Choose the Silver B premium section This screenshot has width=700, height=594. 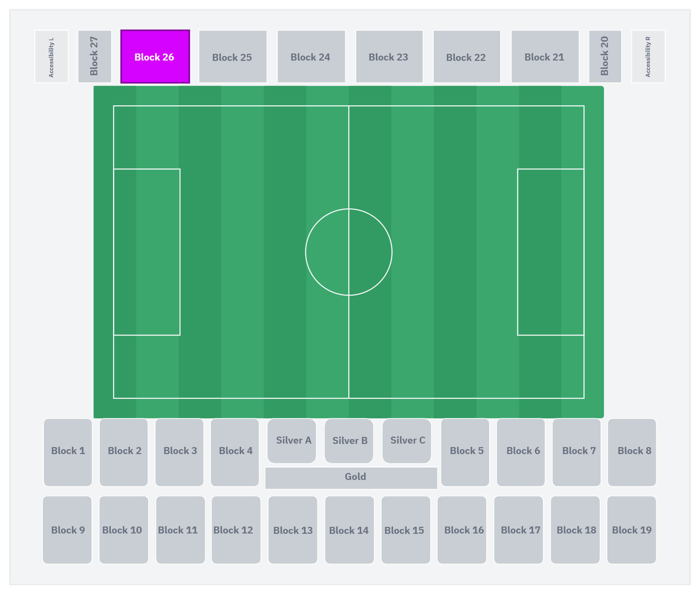point(349,441)
